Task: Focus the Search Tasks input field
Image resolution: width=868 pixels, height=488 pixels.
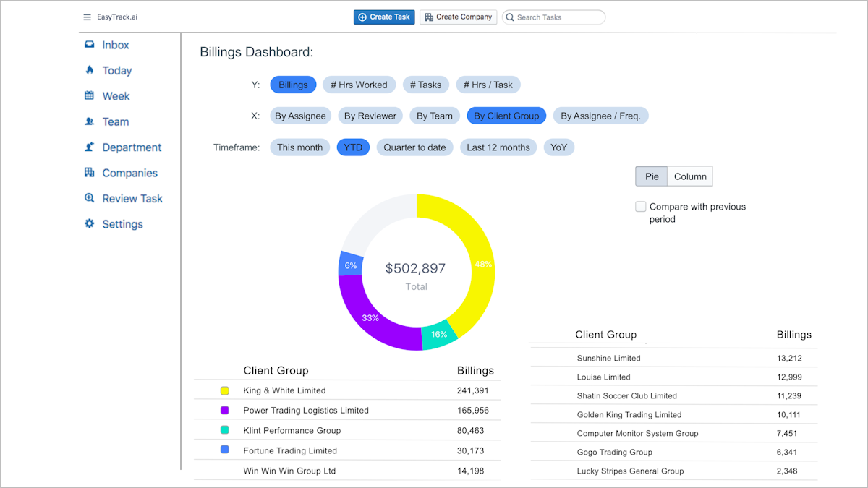Action: [557, 17]
